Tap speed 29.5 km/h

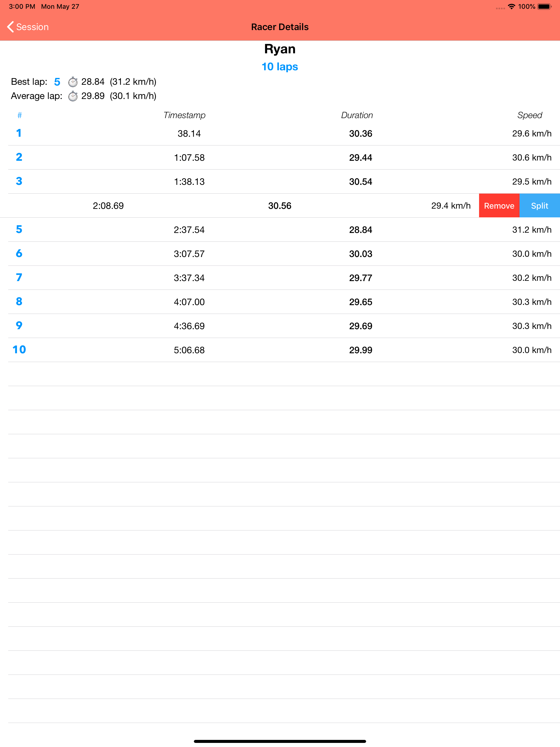point(532,182)
